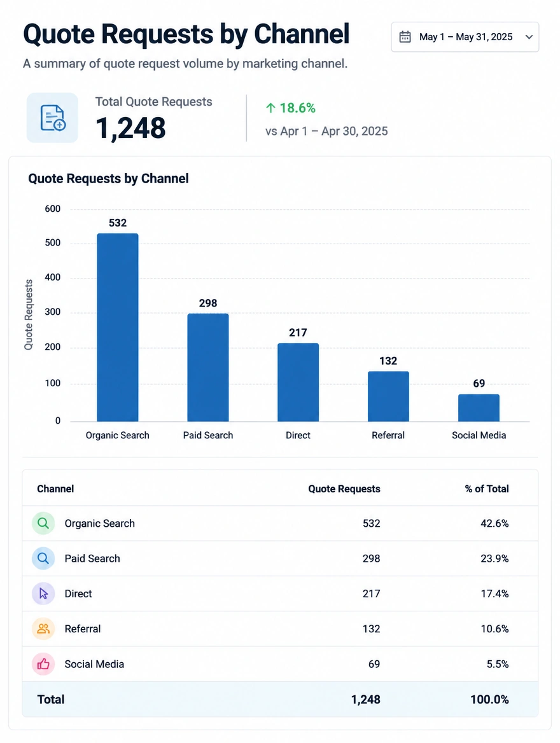Click the Paid Search magnifier icon in table
Screen dimensions: 560x743
click(x=43, y=558)
